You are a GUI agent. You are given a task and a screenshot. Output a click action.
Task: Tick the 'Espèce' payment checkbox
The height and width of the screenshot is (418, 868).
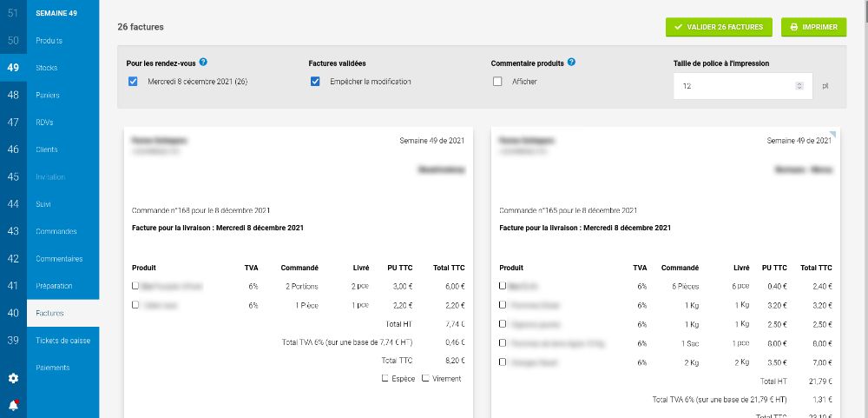pos(385,378)
